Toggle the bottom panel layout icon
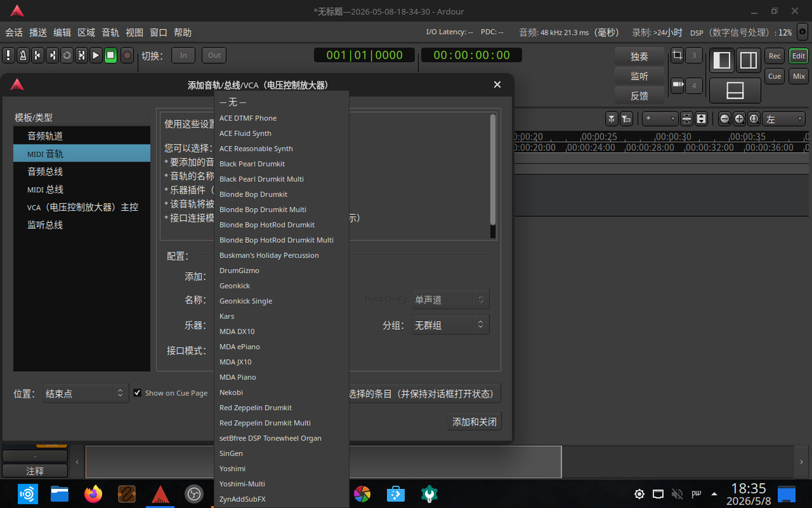This screenshot has width=812, height=508. point(735,90)
